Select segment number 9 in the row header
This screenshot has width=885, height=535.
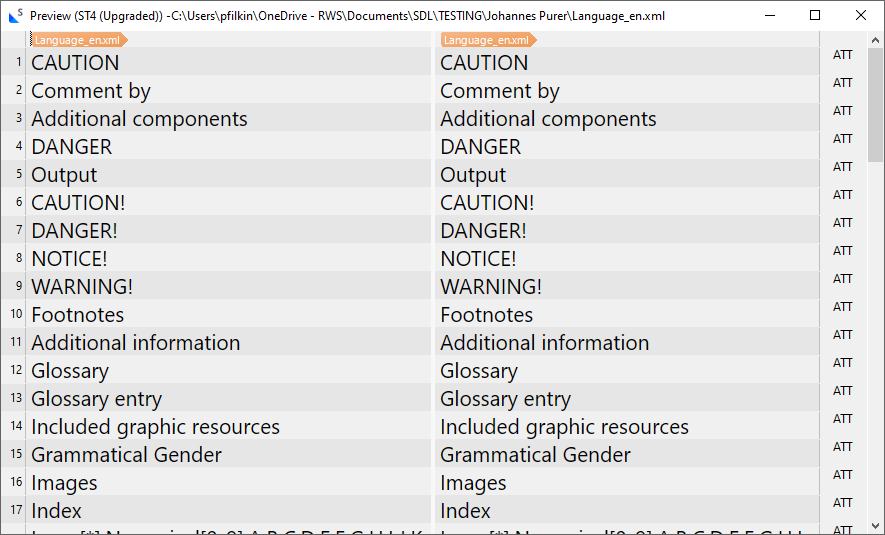[18, 286]
